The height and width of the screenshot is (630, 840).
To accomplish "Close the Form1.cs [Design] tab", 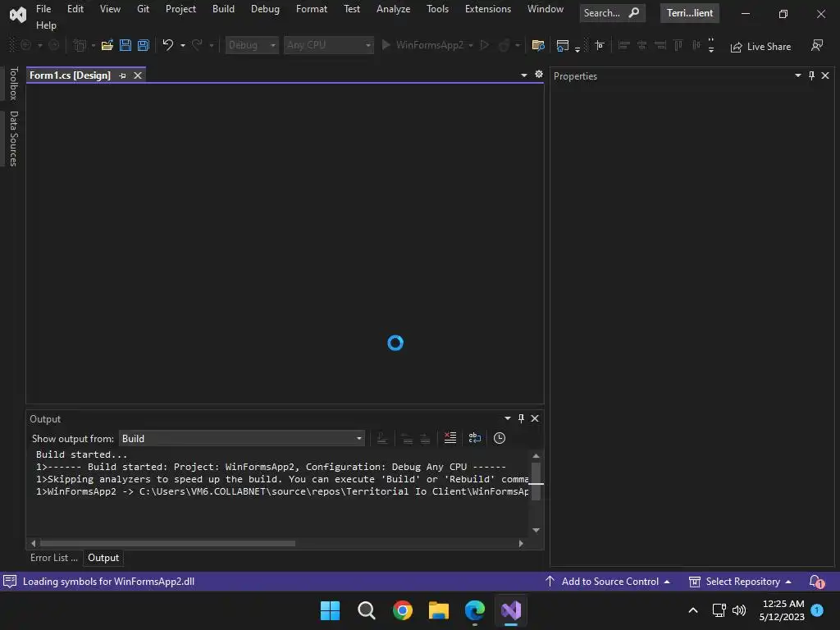I will coord(138,75).
